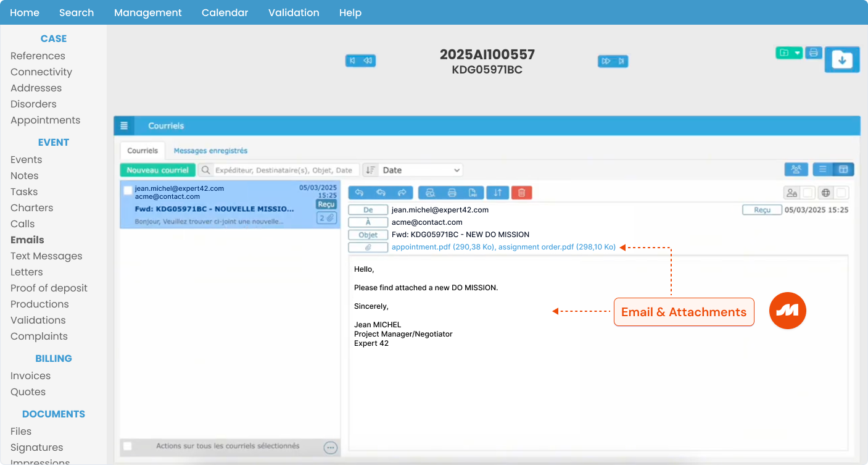Print the case using top printer icon
The width and height of the screenshot is (868, 465).
click(813, 52)
